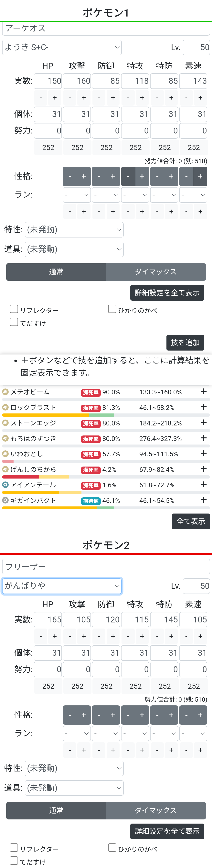Enable Pokemon 1 リフレクター checkbox
Viewport: 212px width, 868px height.
click(14, 309)
